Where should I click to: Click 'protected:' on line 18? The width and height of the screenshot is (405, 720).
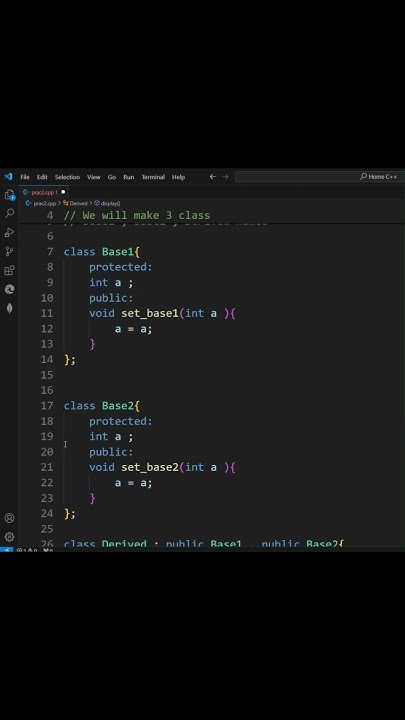120,421
